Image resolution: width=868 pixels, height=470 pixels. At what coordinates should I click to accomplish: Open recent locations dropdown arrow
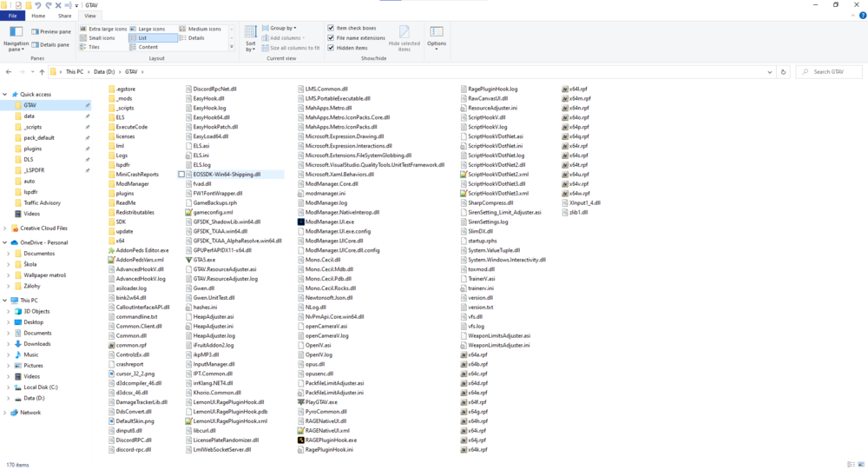(32, 72)
